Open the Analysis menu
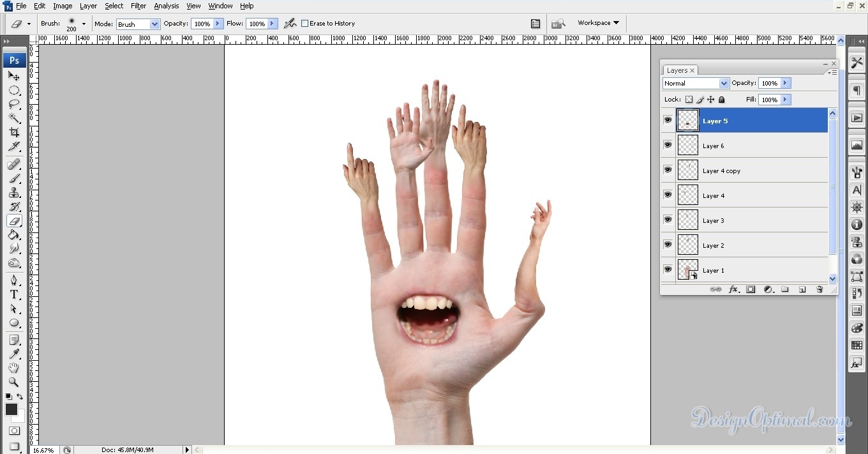The height and width of the screenshot is (454, 868). [167, 6]
